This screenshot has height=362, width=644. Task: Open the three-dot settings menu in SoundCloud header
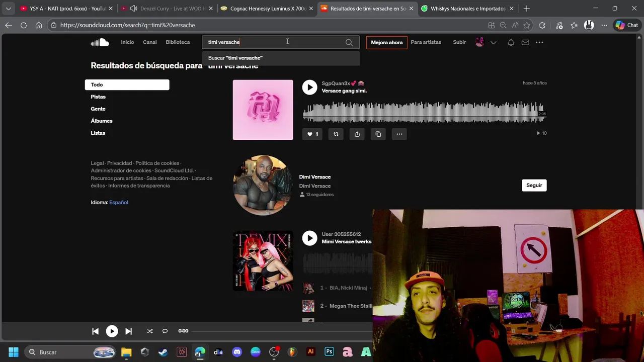(539, 42)
